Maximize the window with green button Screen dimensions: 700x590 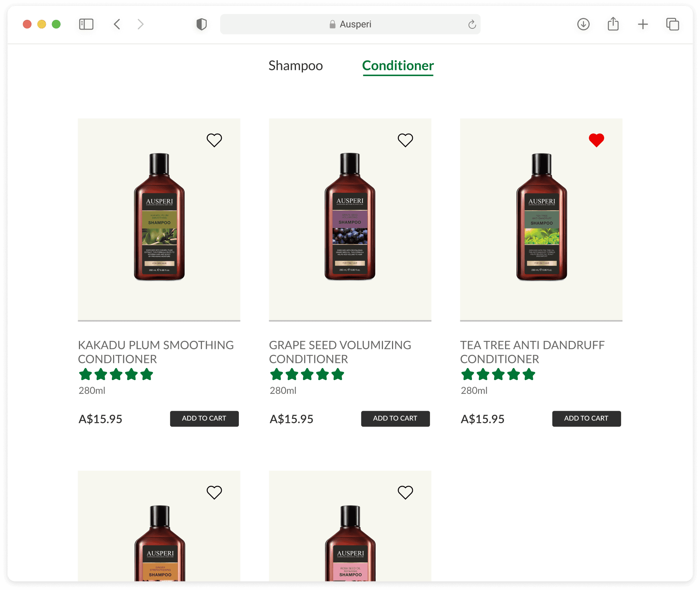click(56, 24)
